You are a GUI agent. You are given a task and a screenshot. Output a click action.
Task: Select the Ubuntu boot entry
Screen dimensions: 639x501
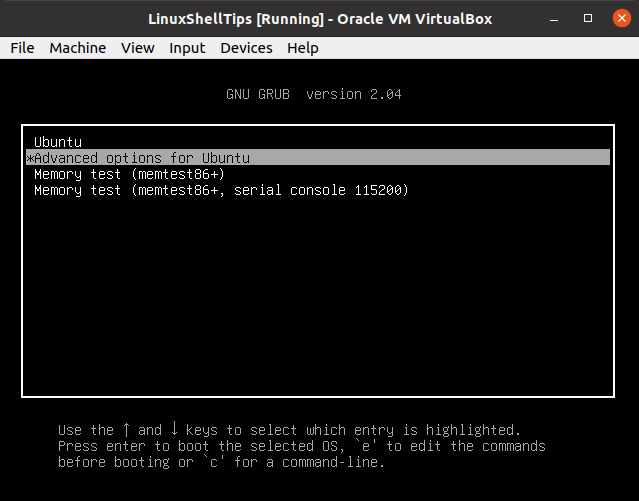point(318,142)
